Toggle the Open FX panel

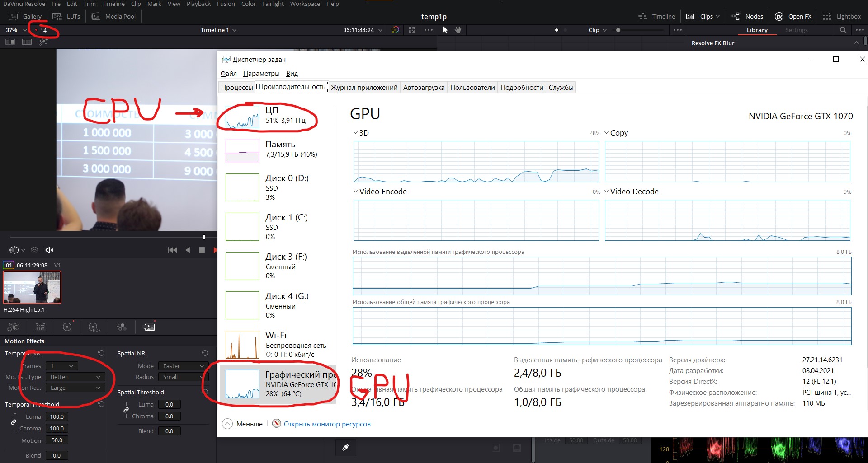(x=793, y=16)
